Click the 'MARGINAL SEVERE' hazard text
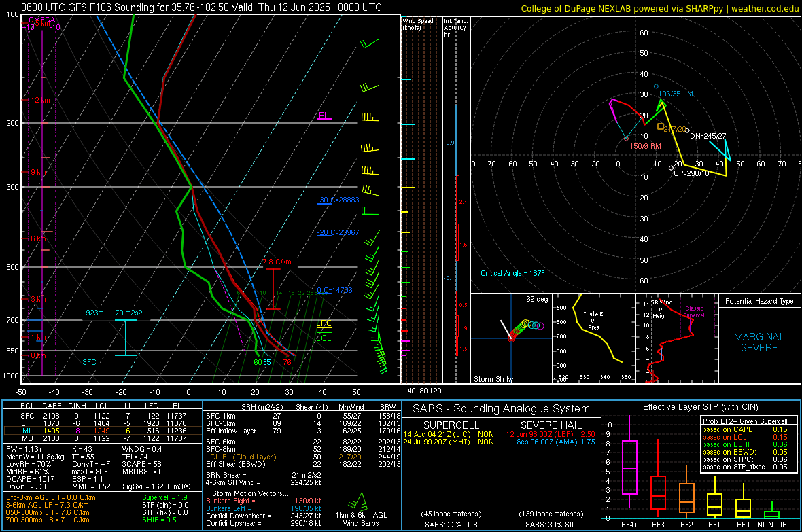 click(759, 342)
